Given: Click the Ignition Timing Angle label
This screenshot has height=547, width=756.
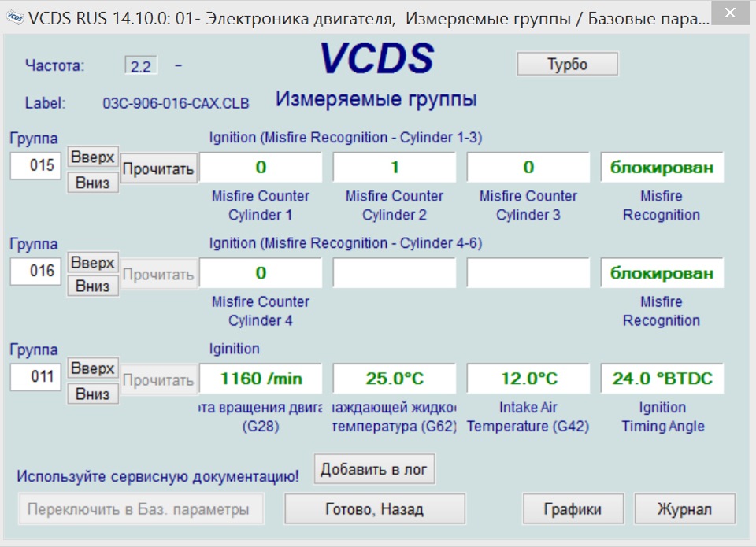Looking at the screenshot, I should pyautogui.click(x=662, y=417).
